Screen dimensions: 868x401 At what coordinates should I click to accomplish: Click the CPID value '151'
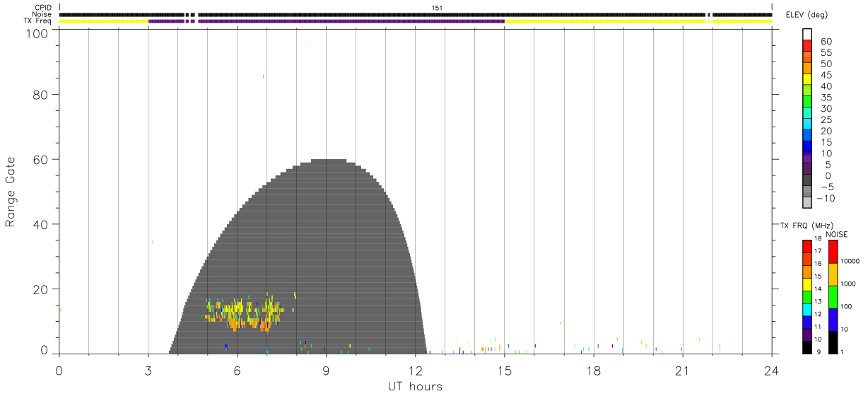pos(438,8)
